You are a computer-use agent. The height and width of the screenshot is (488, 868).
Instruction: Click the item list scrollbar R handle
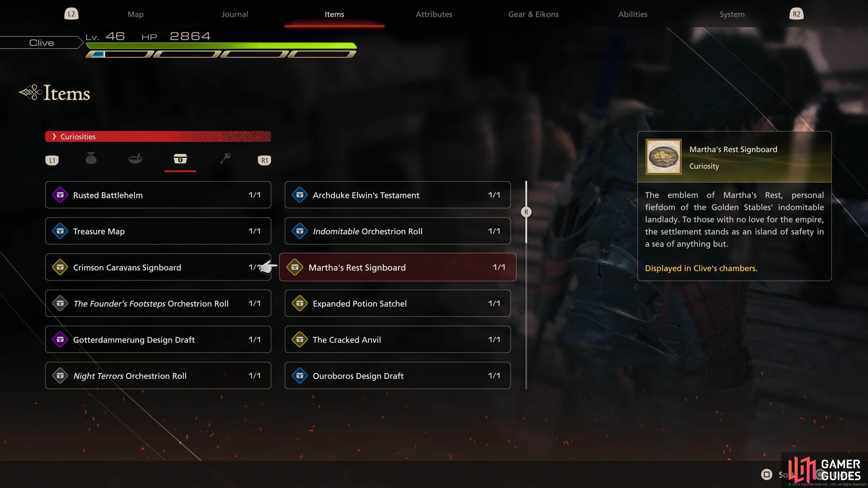coord(526,212)
